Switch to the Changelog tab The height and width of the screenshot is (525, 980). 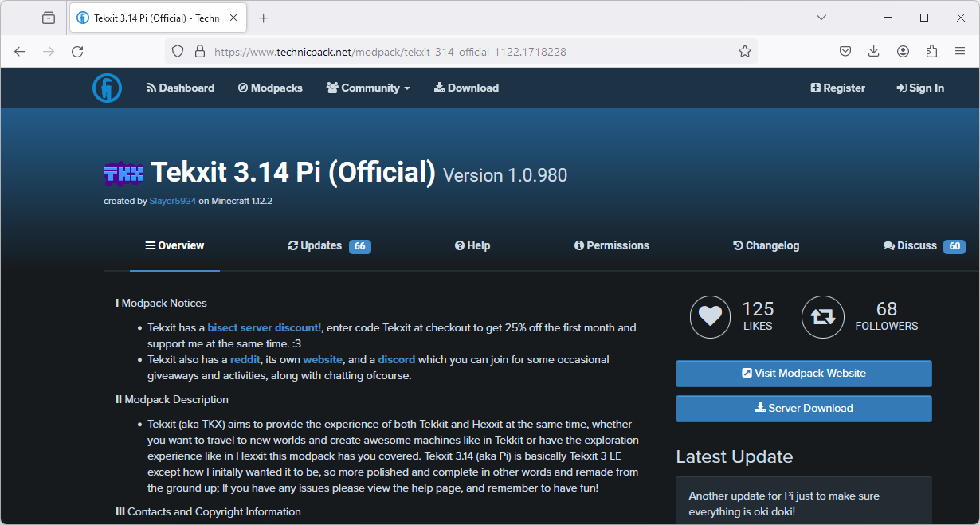(x=766, y=245)
